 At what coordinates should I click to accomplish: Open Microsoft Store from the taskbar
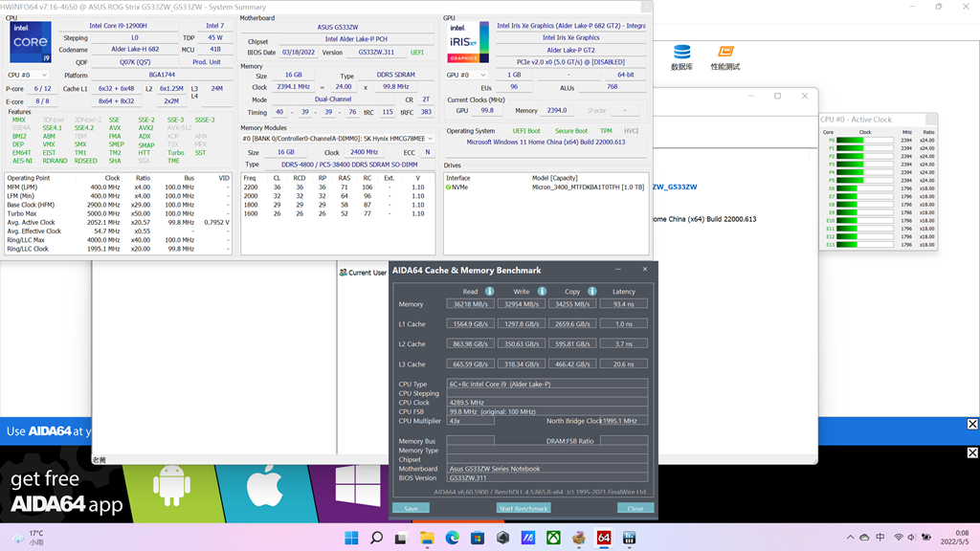[478, 538]
